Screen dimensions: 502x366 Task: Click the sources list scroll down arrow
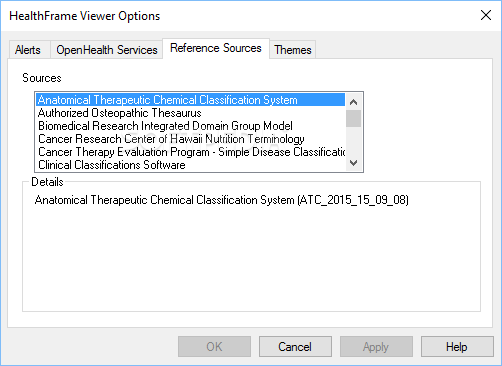[x=354, y=163]
